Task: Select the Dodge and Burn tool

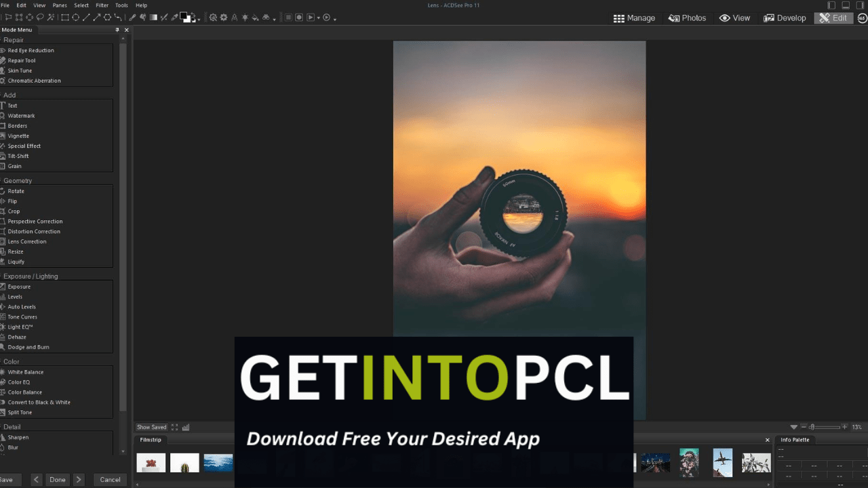Action: pos(27,346)
